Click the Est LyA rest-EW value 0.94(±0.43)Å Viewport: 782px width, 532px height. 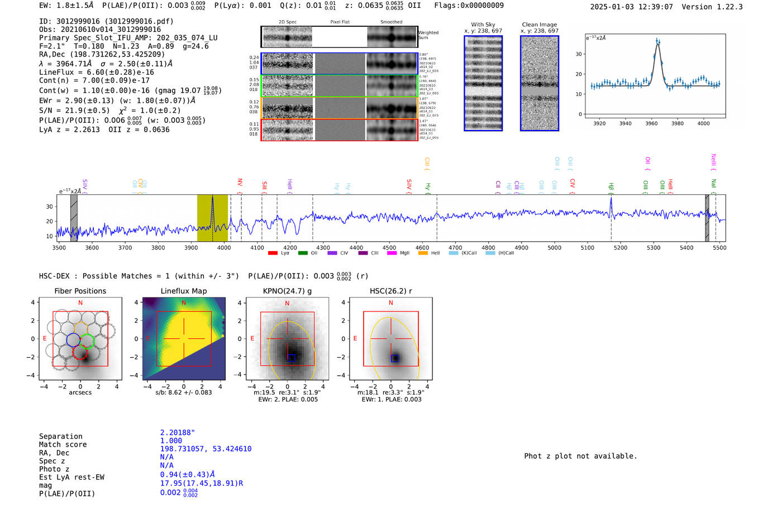coord(188,475)
